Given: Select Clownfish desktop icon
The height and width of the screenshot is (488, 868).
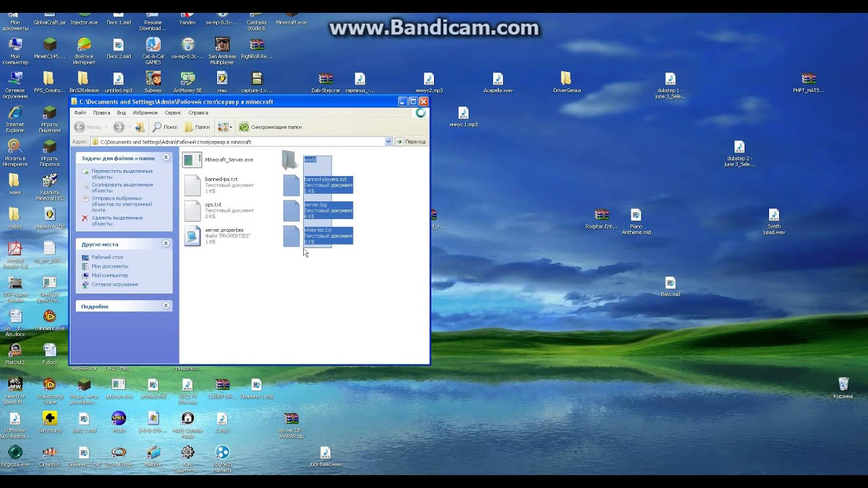Looking at the screenshot, I should tap(50, 456).
